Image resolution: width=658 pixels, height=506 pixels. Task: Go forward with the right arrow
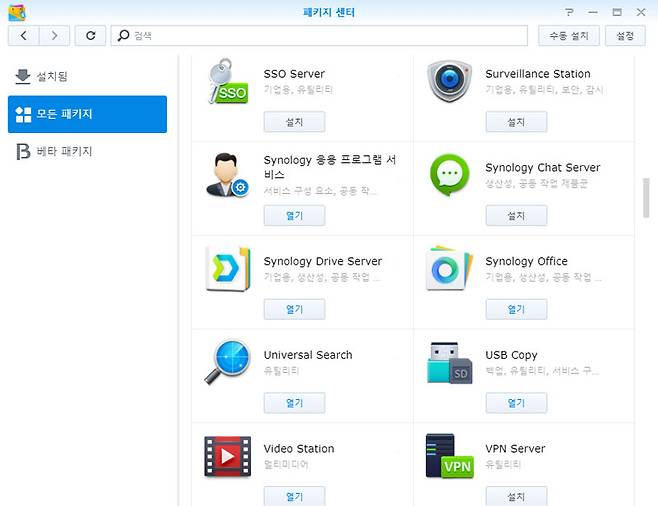(55, 36)
